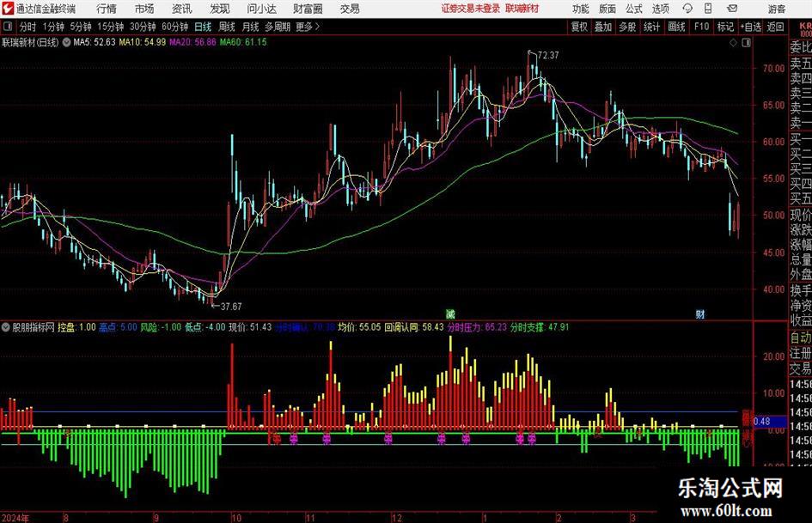This screenshot has width=812, height=523.
Task: Switch to the 1分钟 period tab
Action: click(x=53, y=27)
